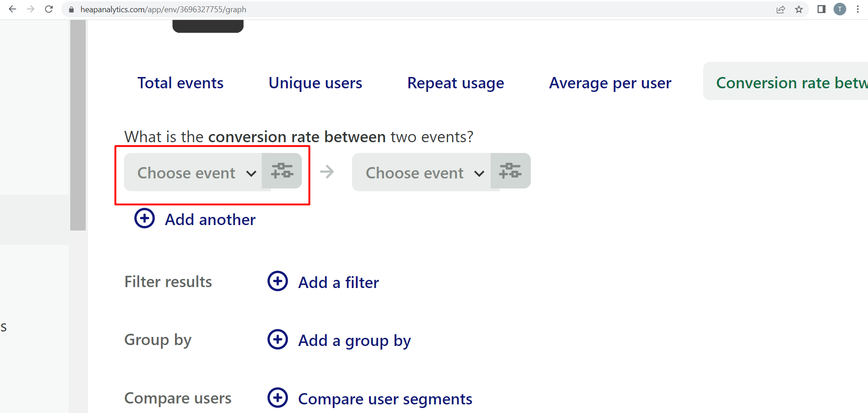Switch to the Repeat usage tab
This screenshot has height=413, width=868.
(x=456, y=83)
